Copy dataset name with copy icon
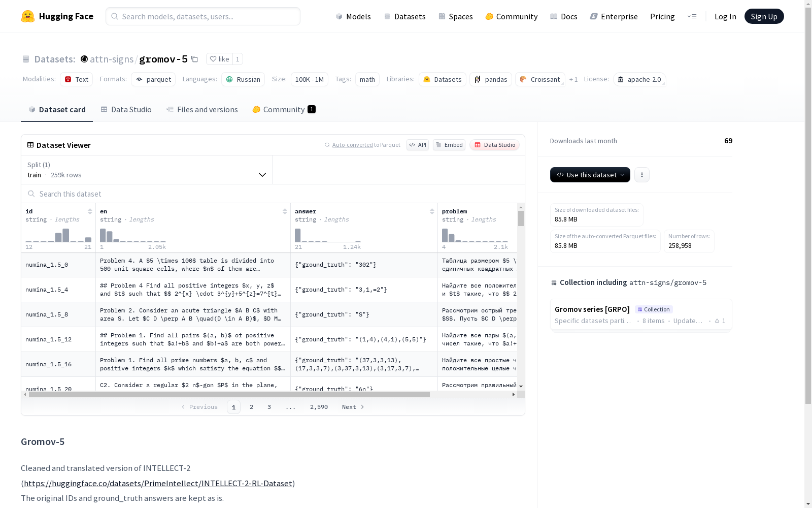 point(194,59)
